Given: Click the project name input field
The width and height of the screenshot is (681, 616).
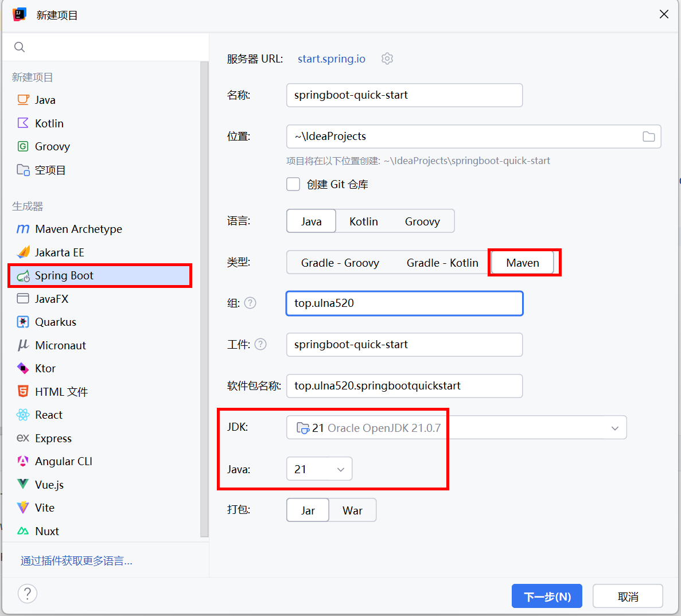Looking at the screenshot, I should click(404, 95).
